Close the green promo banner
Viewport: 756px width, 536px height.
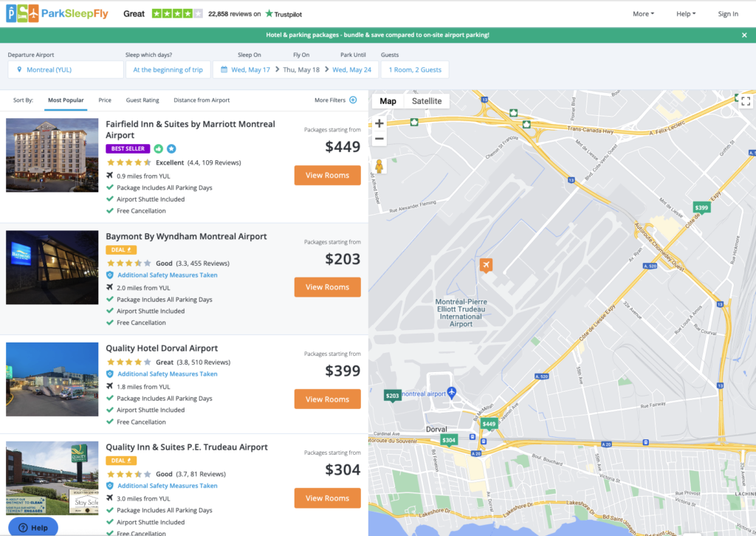click(x=744, y=35)
